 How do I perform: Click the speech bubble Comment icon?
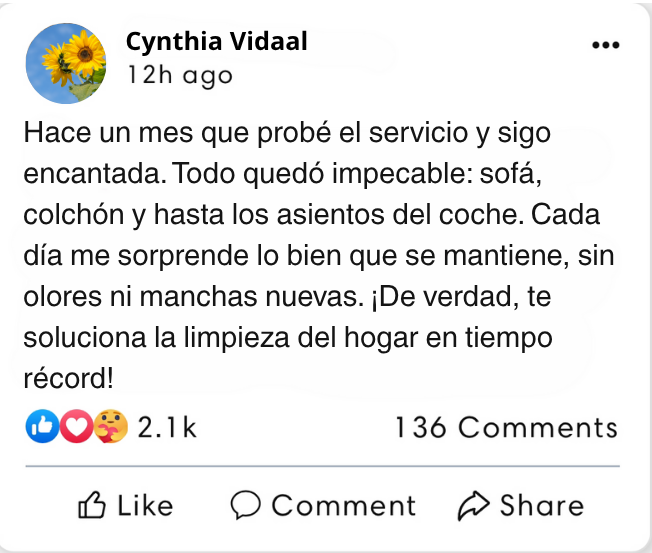pyautogui.click(x=246, y=506)
